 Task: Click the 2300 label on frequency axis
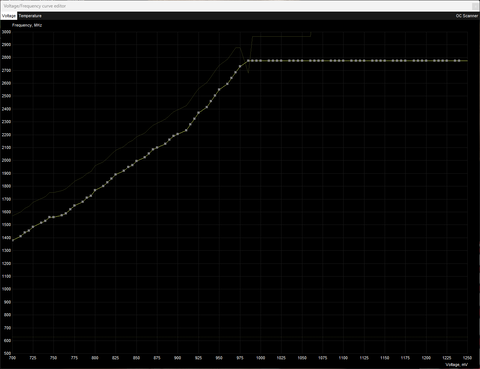tap(7, 122)
